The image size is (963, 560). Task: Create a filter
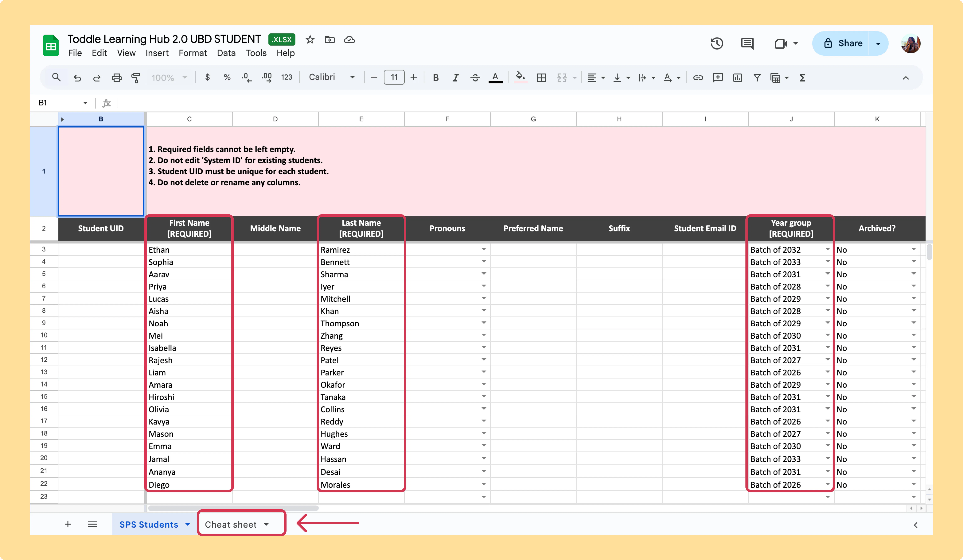click(757, 78)
